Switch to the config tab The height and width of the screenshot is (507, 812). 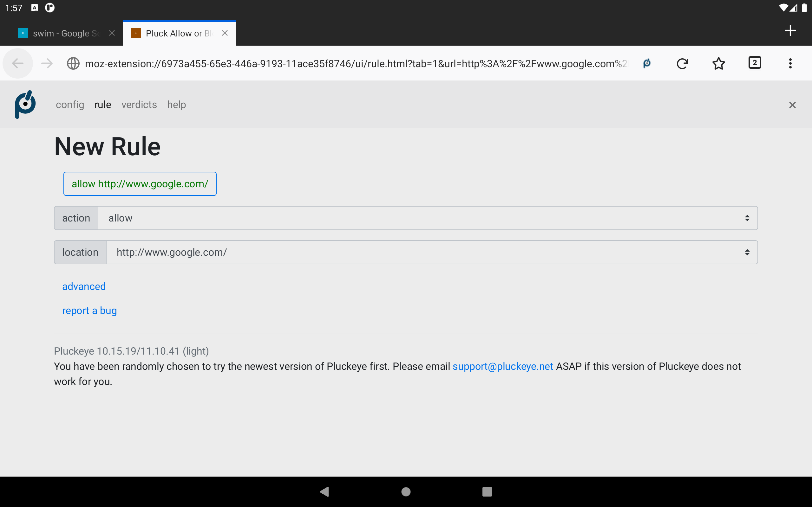(x=70, y=105)
